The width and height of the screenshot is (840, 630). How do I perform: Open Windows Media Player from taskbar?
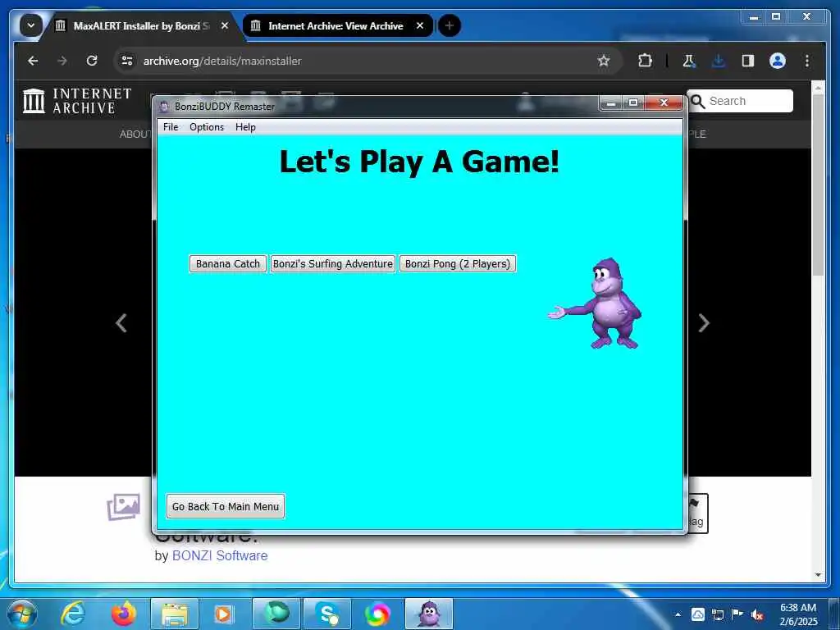pyautogui.click(x=223, y=614)
